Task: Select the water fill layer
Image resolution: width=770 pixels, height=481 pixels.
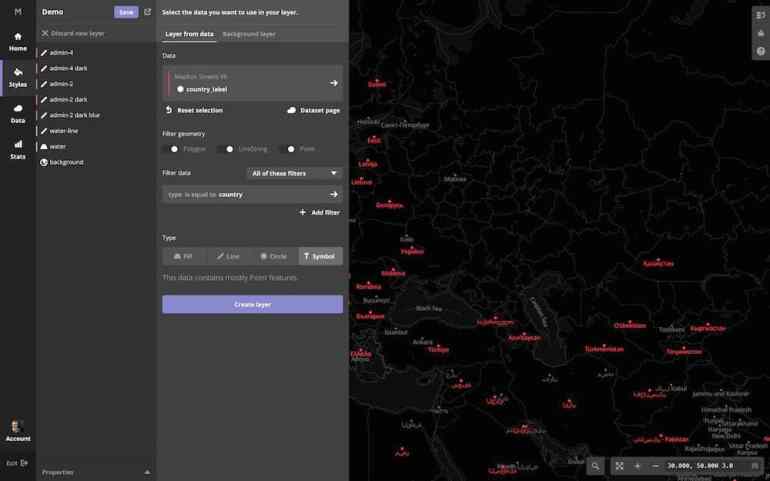Action: 53,147
